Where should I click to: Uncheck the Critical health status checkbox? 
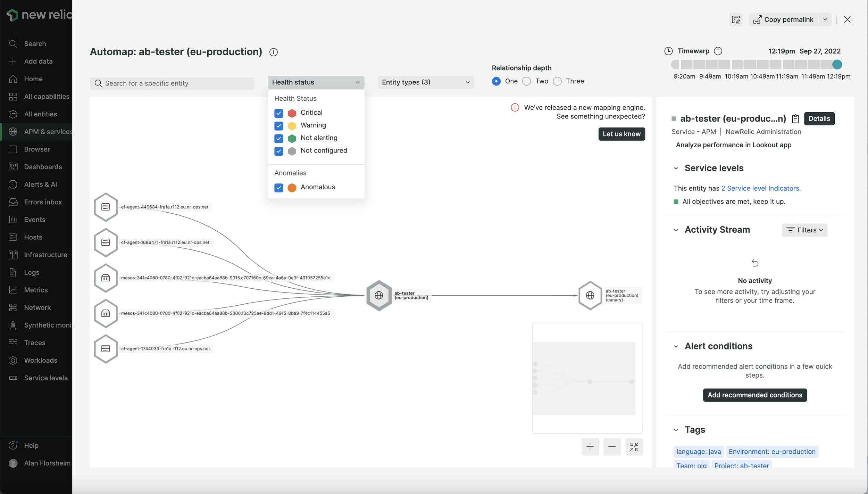tap(278, 113)
